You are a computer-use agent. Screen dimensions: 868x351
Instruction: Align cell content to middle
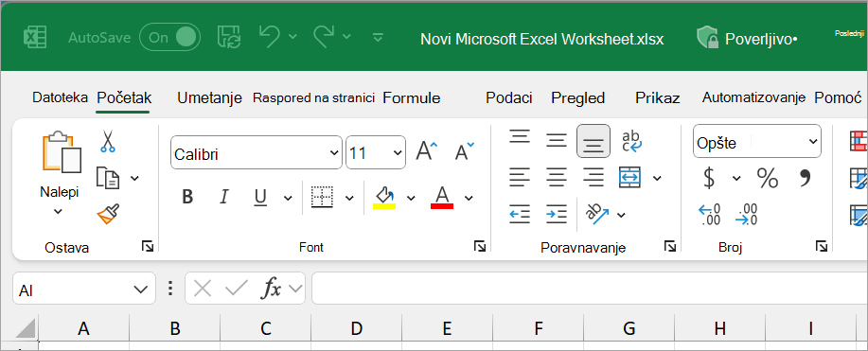coord(557,140)
